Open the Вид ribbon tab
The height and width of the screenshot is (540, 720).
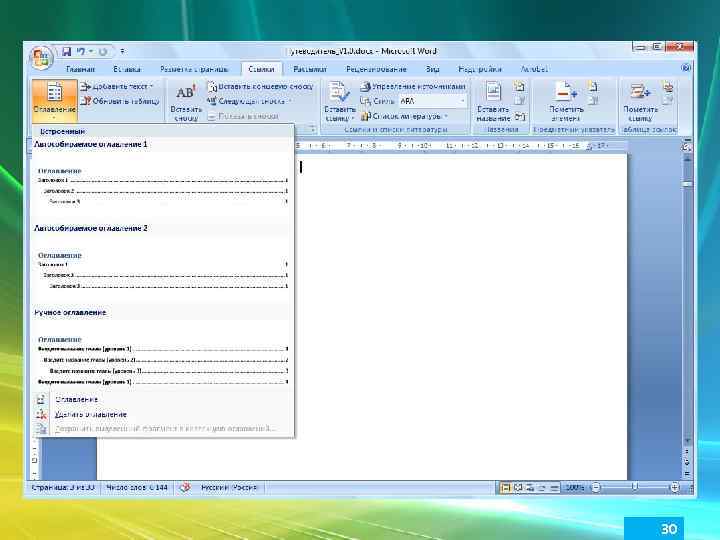tap(432, 69)
